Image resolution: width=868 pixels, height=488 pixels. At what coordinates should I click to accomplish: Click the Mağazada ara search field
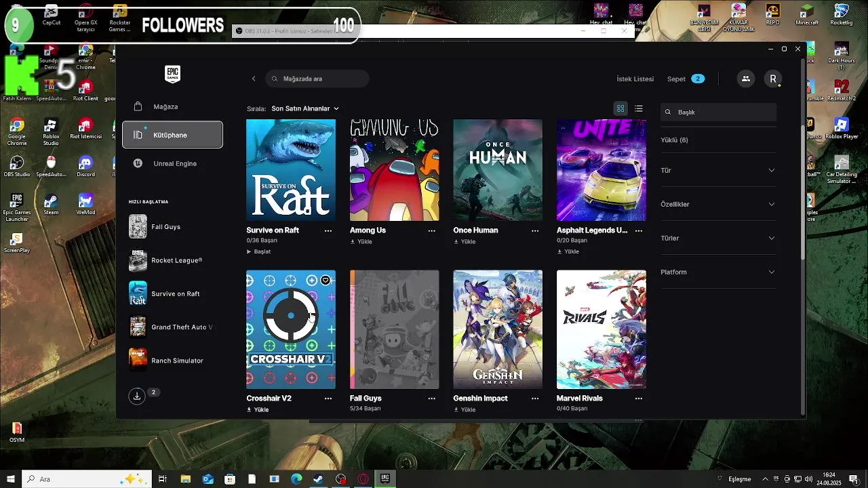pos(317,79)
